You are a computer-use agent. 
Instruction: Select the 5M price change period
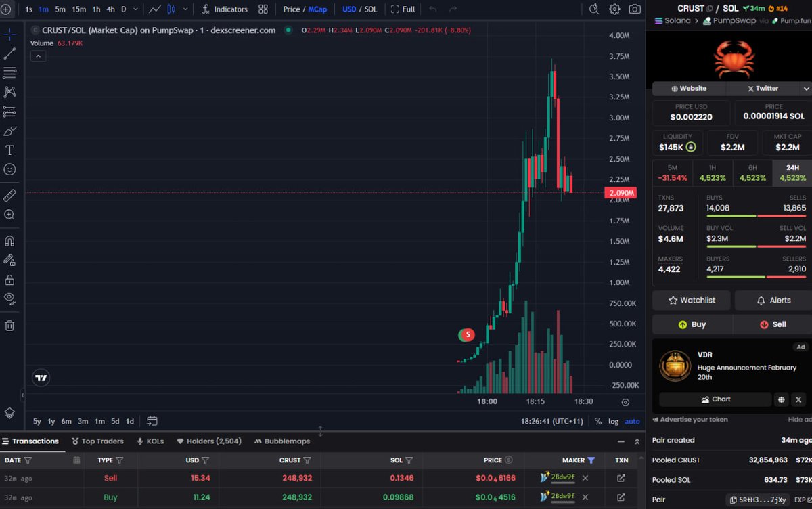click(x=672, y=173)
